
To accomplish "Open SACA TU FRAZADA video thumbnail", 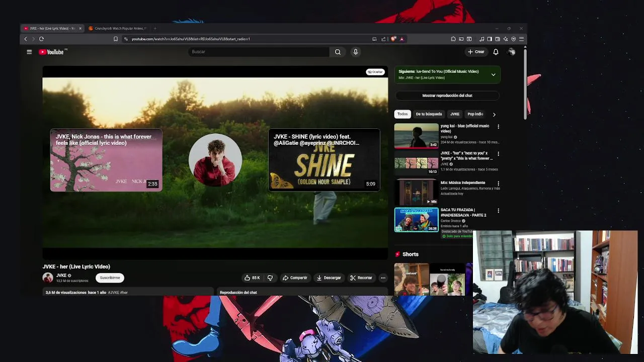I will 416,220.
